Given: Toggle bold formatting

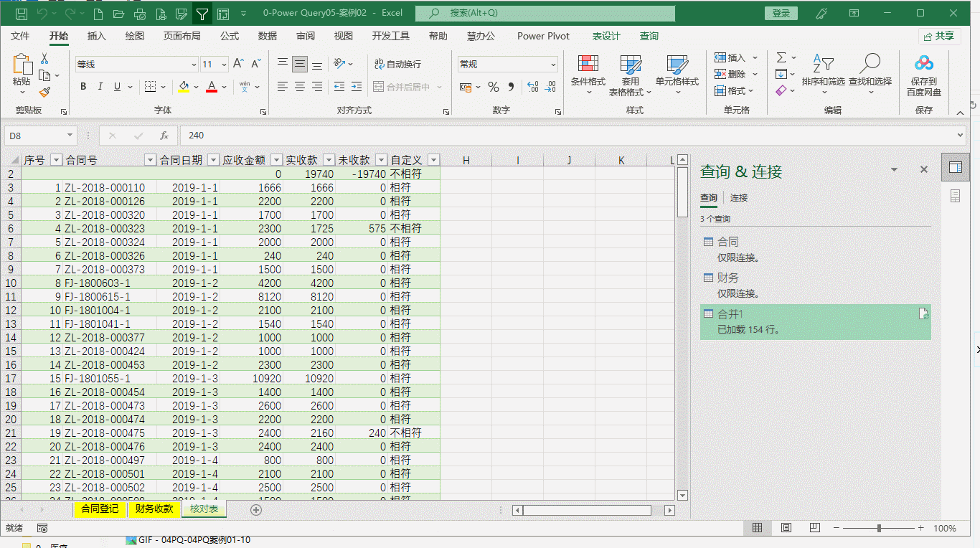Looking at the screenshot, I should click(83, 87).
